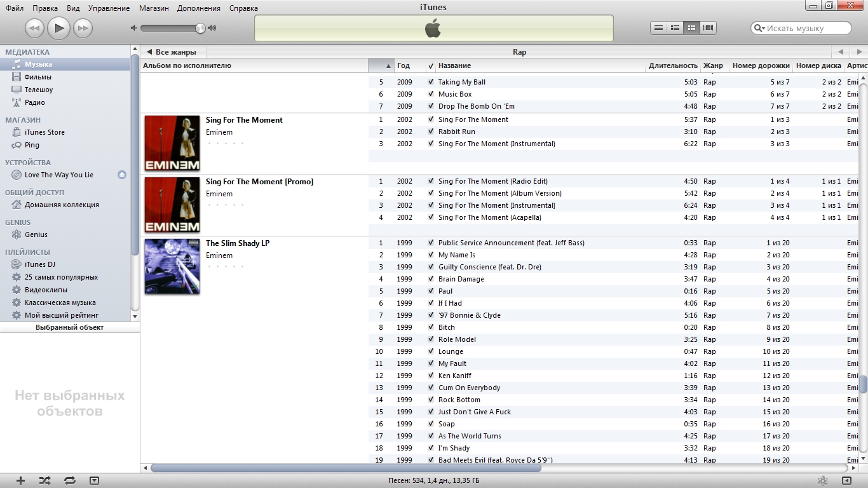
Task: Uncheck Brain Damage track checkbox
Action: click(431, 279)
